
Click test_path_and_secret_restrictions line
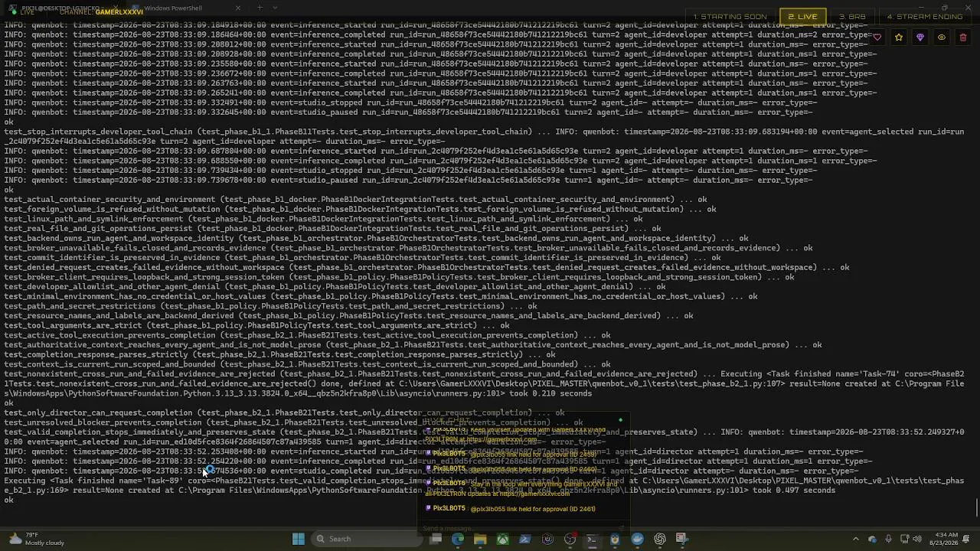pyautogui.click(x=270, y=306)
